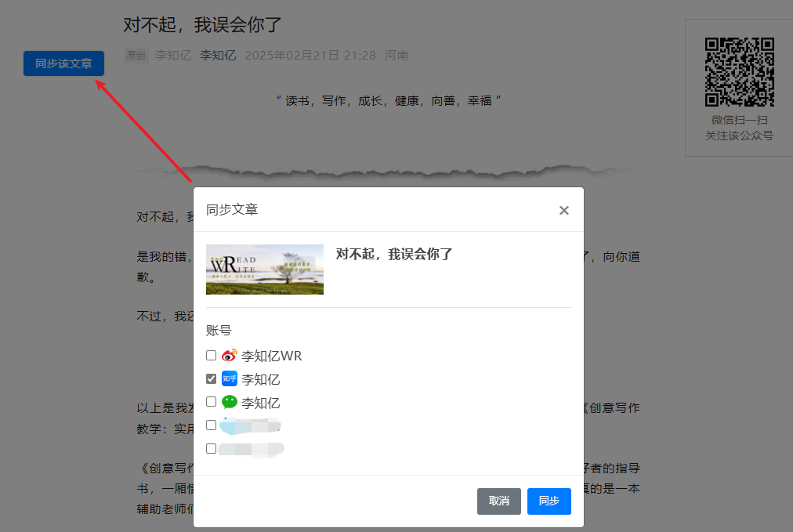Close the 同步文章 dialog
Image resolution: width=793 pixels, height=532 pixels.
click(564, 211)
